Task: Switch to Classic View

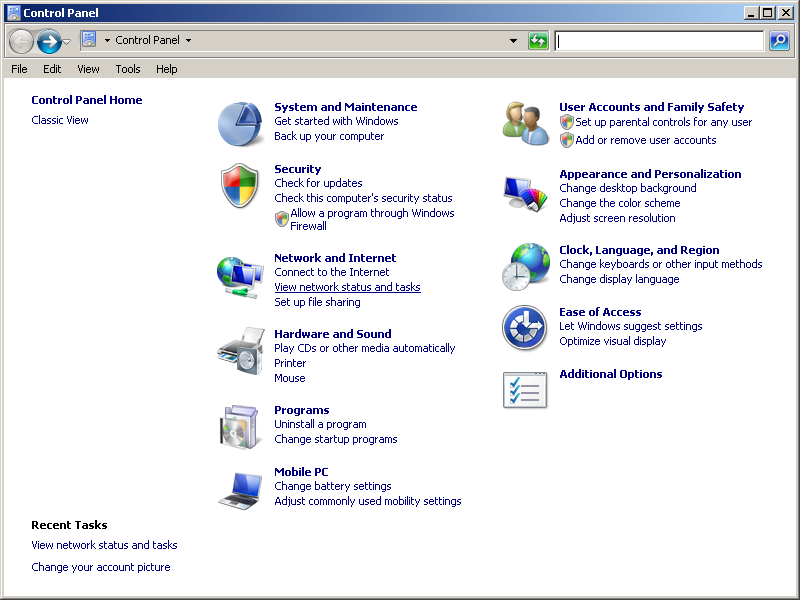Action: tap(60, 120)
